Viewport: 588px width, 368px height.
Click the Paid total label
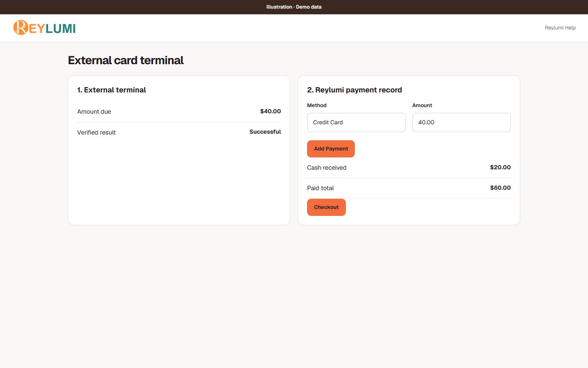pyautogui.click(x=321, y=188)
